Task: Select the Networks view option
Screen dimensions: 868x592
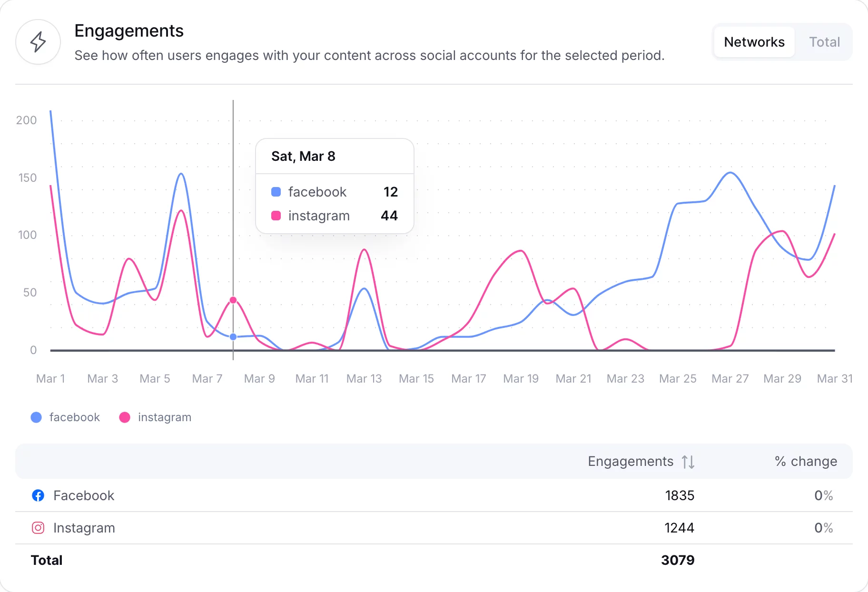Action: pos(754,42)
